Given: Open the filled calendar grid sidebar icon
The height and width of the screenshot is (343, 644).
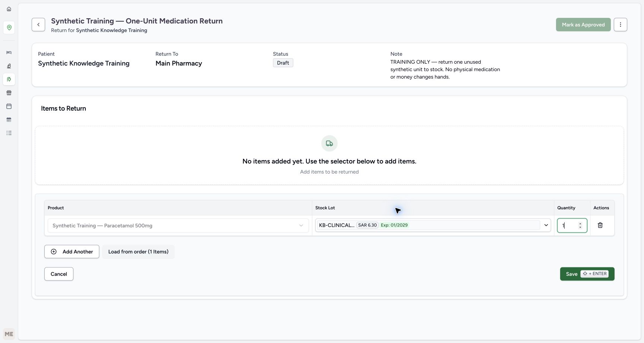Looking at the screenshot, I should (x=9, y=120).
